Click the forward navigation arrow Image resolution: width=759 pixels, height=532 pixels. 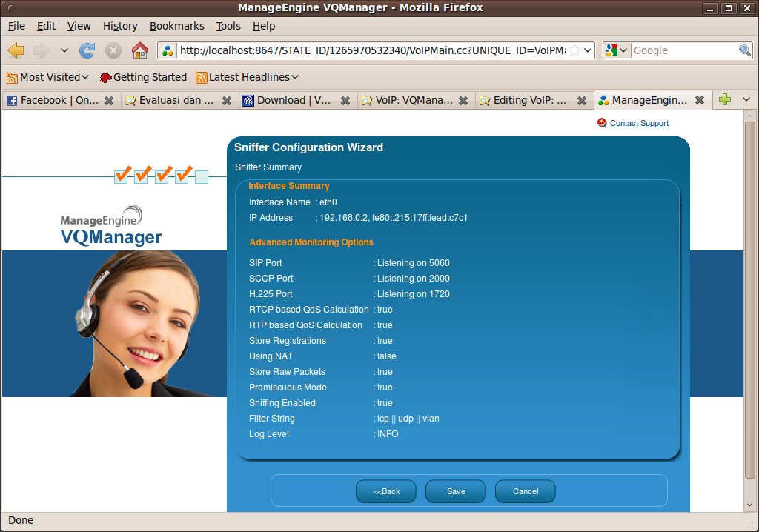coord(42,50)
